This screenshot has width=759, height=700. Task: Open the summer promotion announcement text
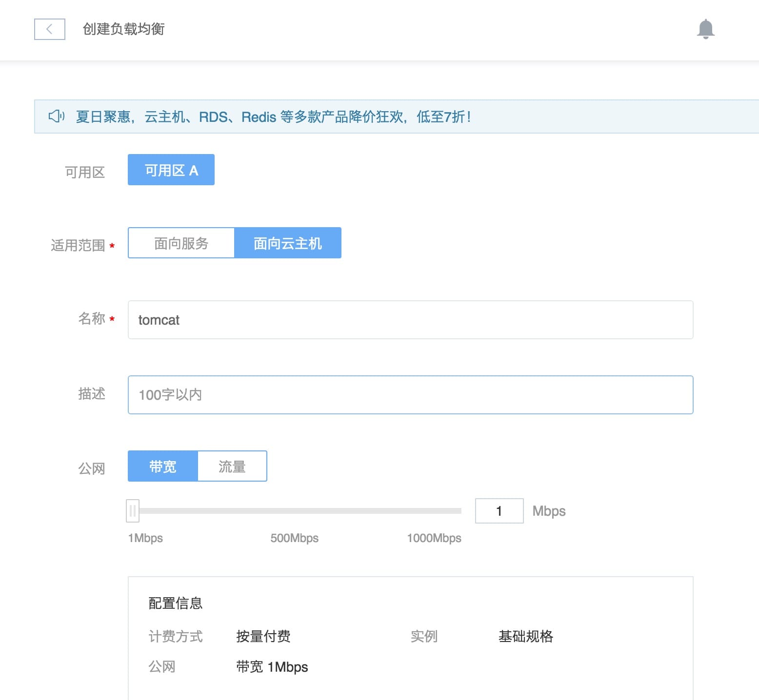tap(273, 117)
